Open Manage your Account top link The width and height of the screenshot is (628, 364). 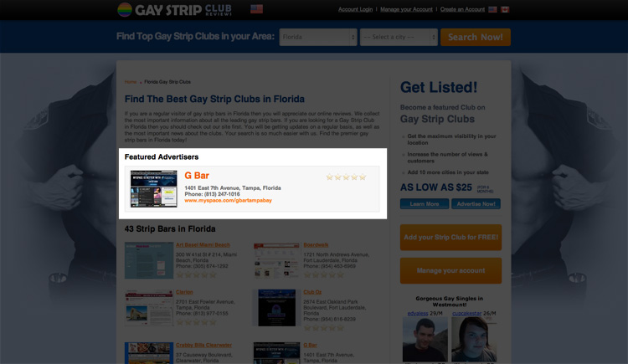point(406,9)
